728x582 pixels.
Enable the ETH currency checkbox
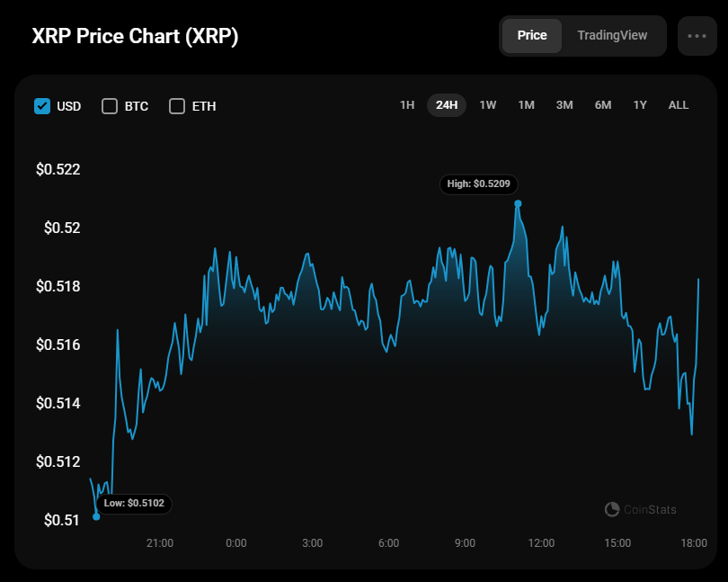177,106
